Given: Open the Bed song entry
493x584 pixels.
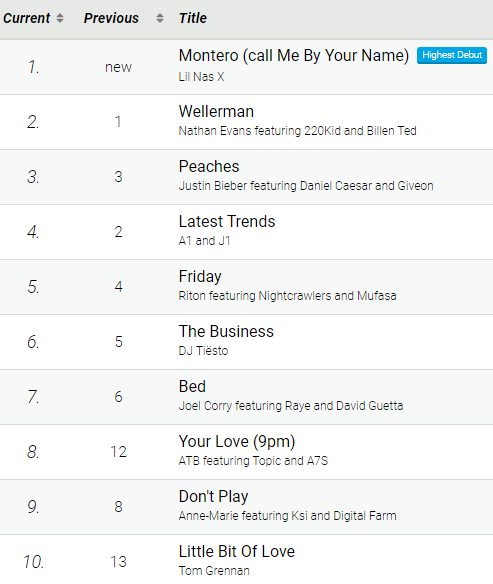Looking at the screenshot, I should point(192,386).
